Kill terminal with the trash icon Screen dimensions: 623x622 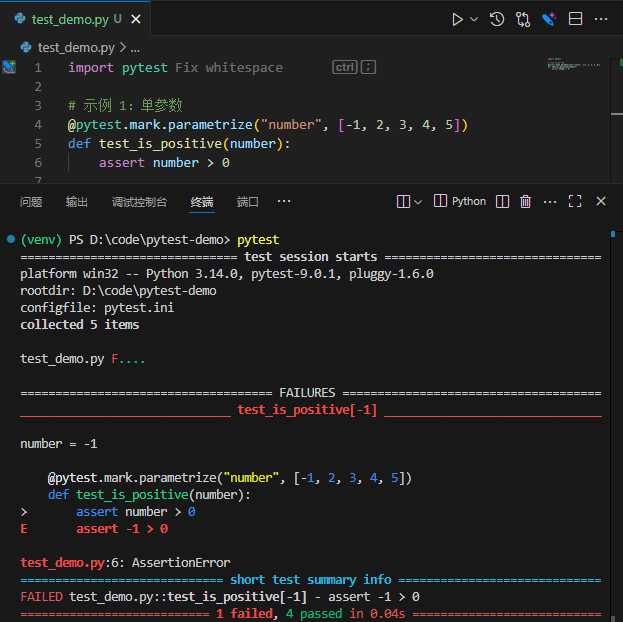[526, 202]
